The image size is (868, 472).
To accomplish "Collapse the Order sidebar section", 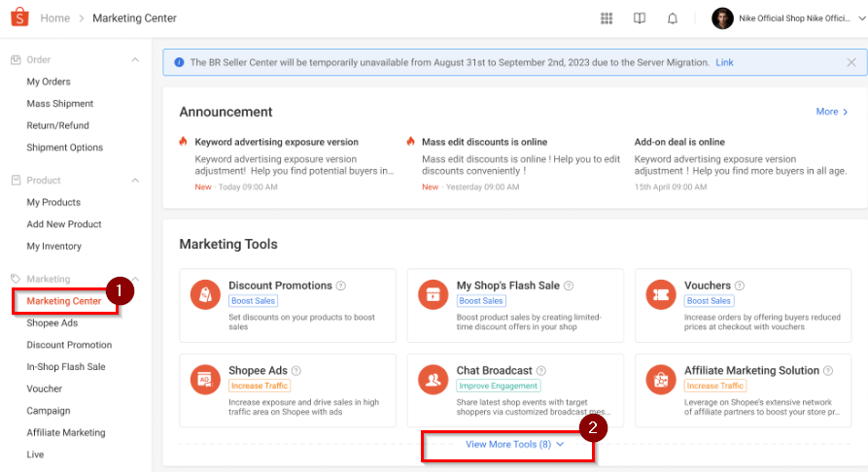I will [x=135, y=60].
